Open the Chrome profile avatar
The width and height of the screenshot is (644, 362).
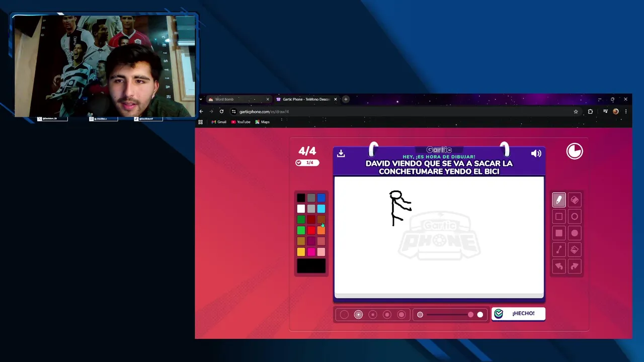[615, 112]
